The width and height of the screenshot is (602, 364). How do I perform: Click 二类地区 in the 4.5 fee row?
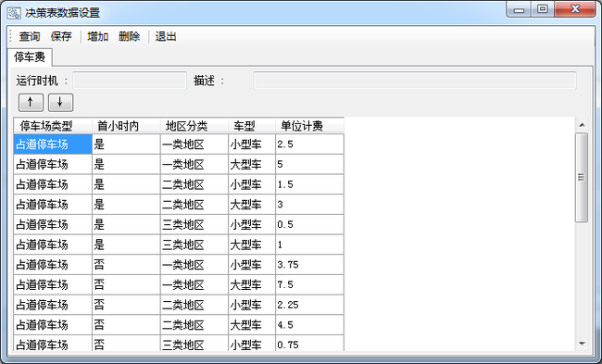(194, 325)
